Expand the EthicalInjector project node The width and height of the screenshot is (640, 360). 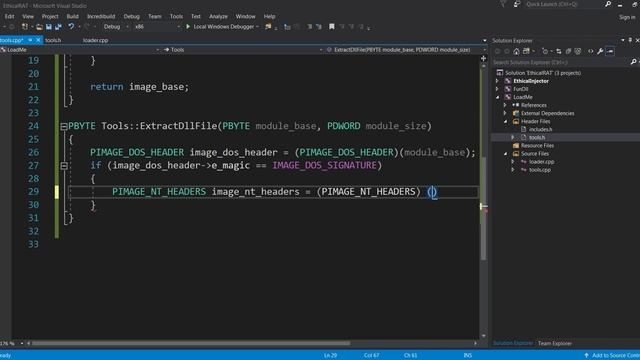497,81
